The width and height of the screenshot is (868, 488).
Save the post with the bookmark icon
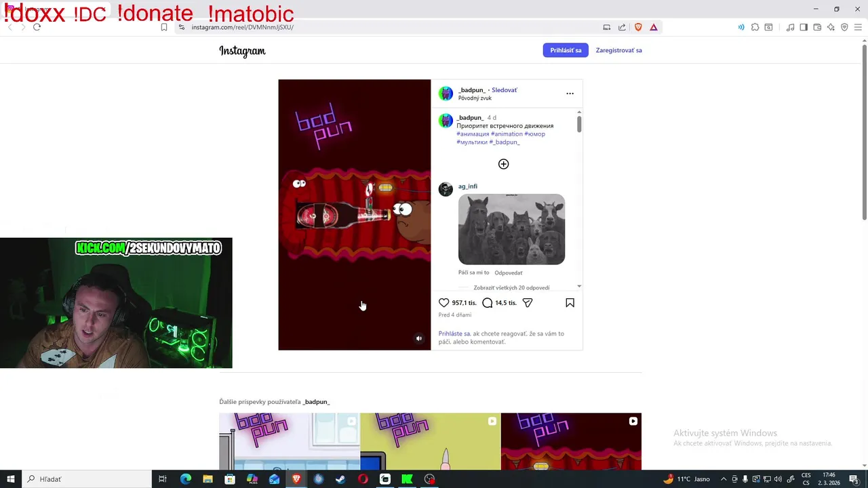[x=570, y=303]
